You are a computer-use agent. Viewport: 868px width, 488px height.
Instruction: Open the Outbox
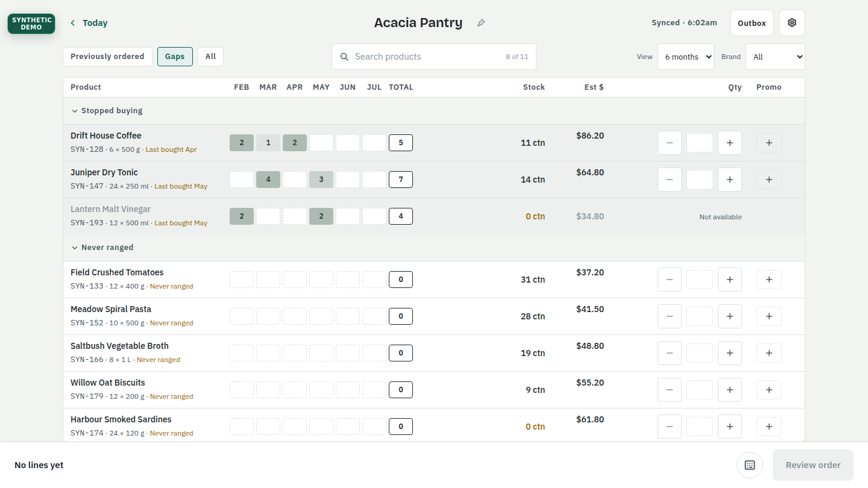(752, 23)
